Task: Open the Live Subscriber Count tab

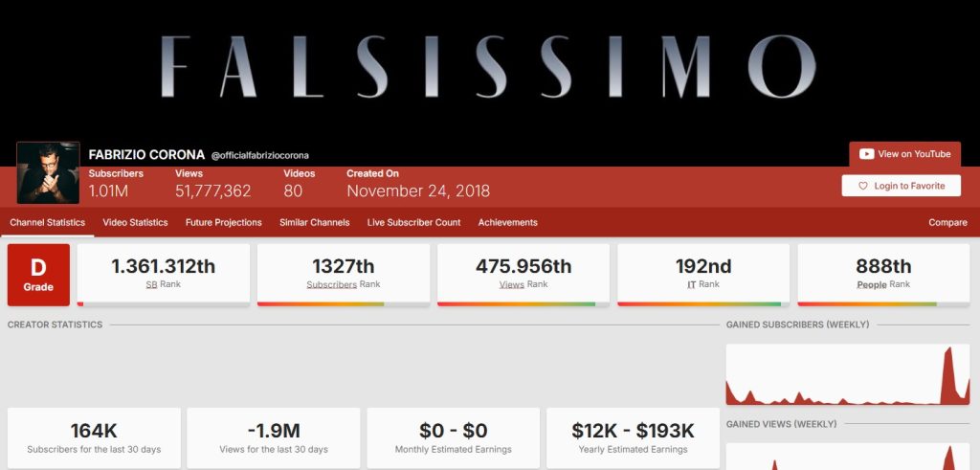Action: tap(413, 223)
